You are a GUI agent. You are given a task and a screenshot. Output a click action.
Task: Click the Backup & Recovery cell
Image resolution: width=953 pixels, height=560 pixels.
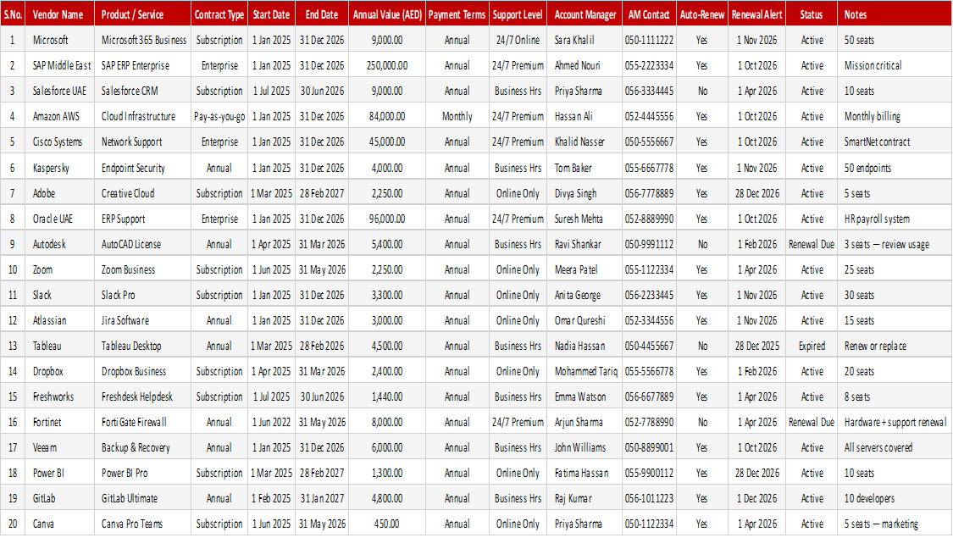[x=142, y=448]
